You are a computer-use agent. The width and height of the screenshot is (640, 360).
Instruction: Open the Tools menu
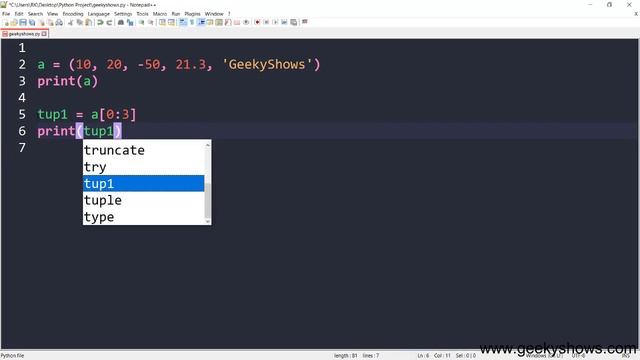point(142,14)
